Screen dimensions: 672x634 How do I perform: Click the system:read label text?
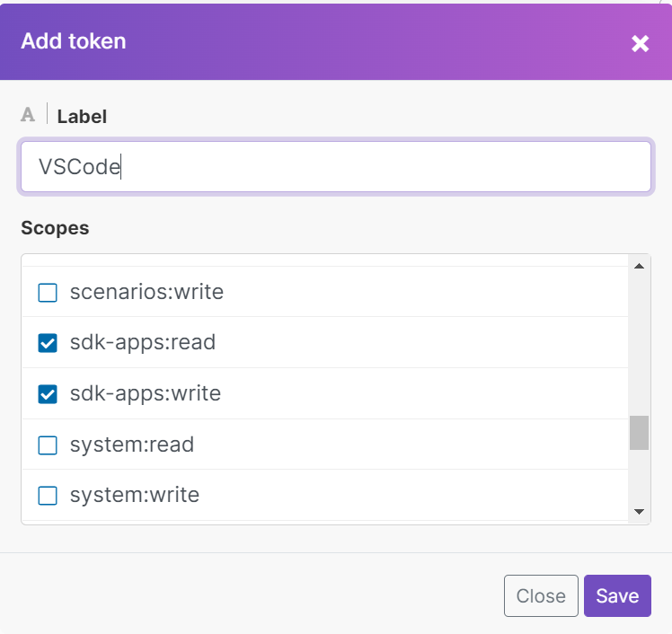[x=132, y=445]
